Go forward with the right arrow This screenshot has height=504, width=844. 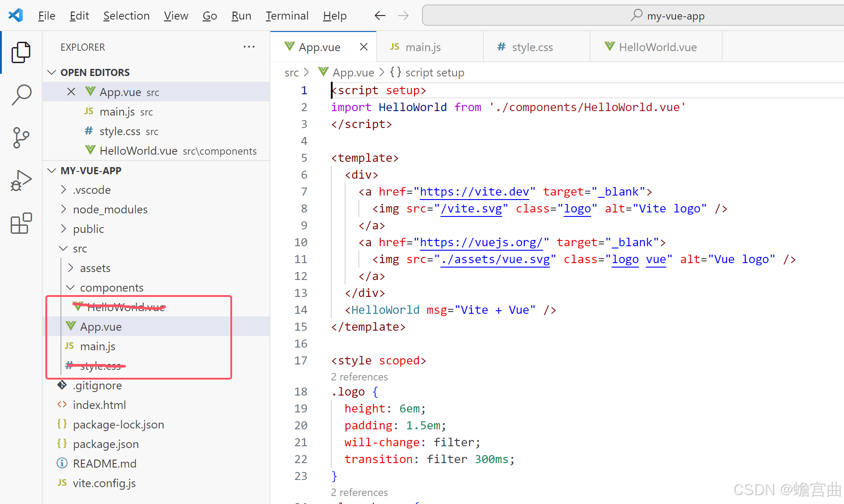403,16
